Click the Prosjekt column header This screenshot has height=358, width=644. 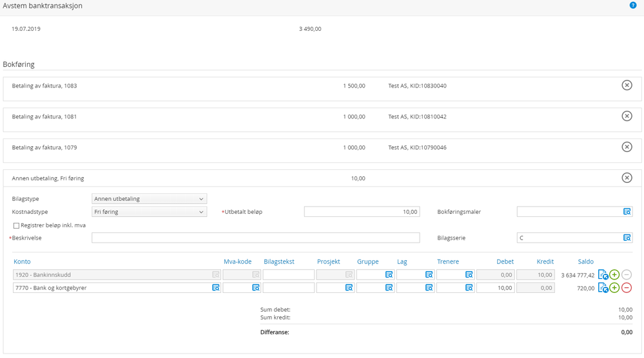click(329, 261)
